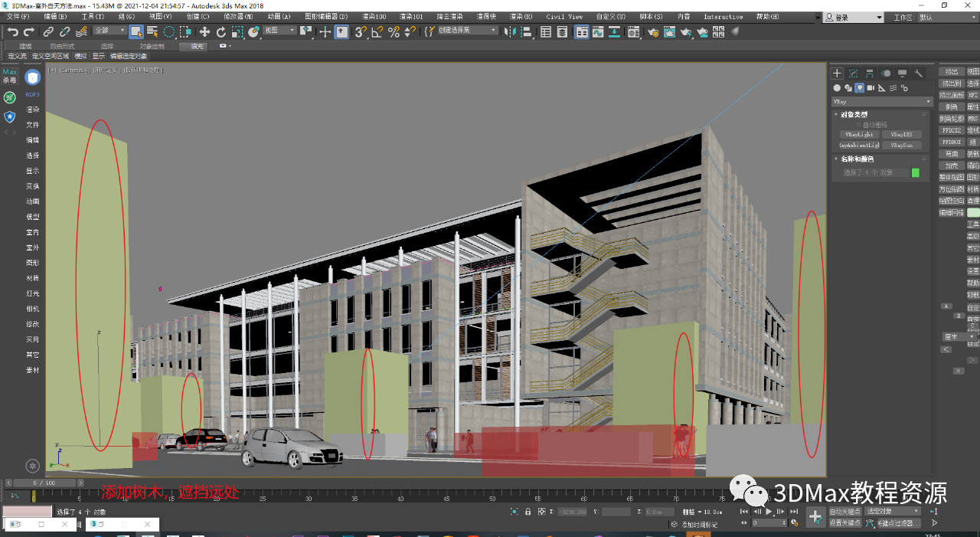Click the green object color swatch
The width and height of the screenshot is (980, 537).
pos(915,172)
